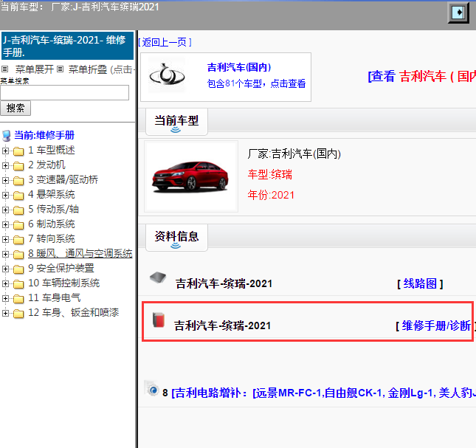Click folder icon of 11 车身电气
476x448 pixels.
coord(18,299)
